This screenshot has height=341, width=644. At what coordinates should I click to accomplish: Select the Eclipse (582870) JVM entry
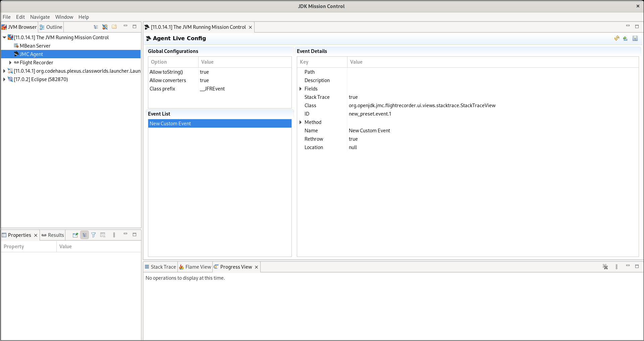click(x=41, y=79)
